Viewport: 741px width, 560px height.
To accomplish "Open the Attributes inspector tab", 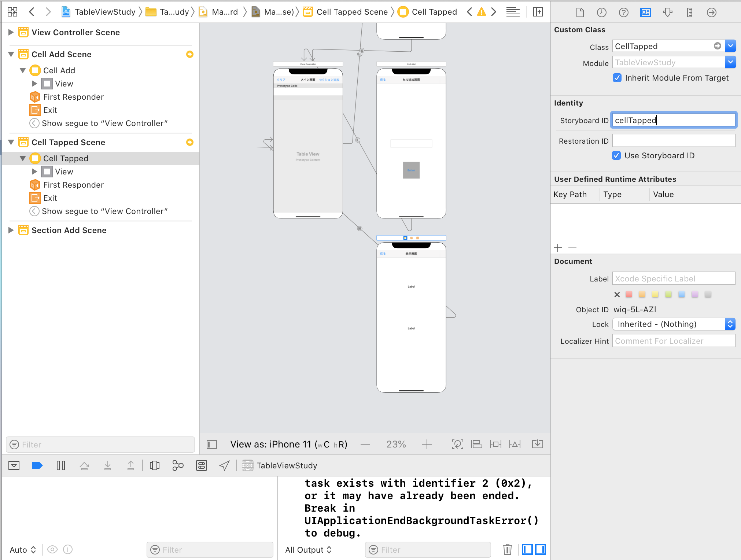I will point(667,12).
